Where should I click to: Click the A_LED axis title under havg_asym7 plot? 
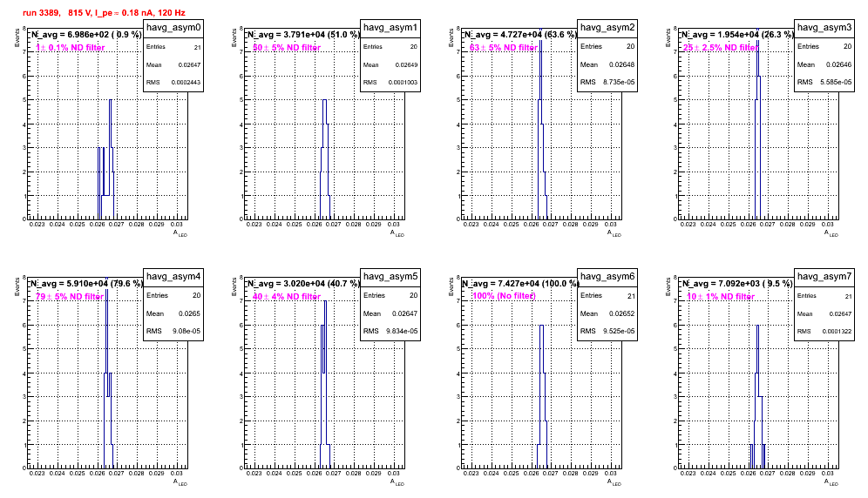[831, 482]
